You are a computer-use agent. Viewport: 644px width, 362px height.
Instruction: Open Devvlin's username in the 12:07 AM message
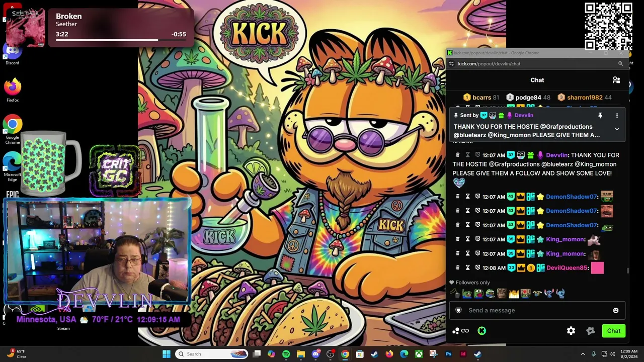pyautogui.click(x=557, y=155)
